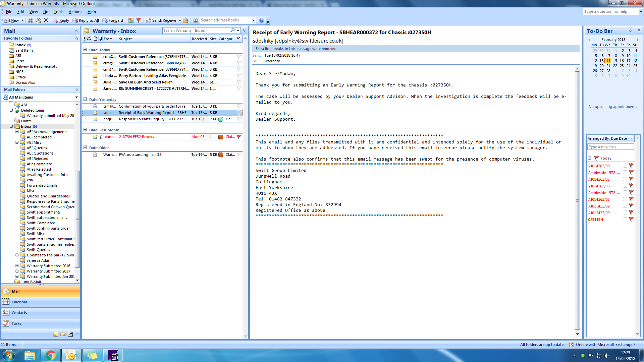Click the Follow Up flag toolbar icon
Image resolution: width=644 pixels, height=362 pixels.
(139, 20)
